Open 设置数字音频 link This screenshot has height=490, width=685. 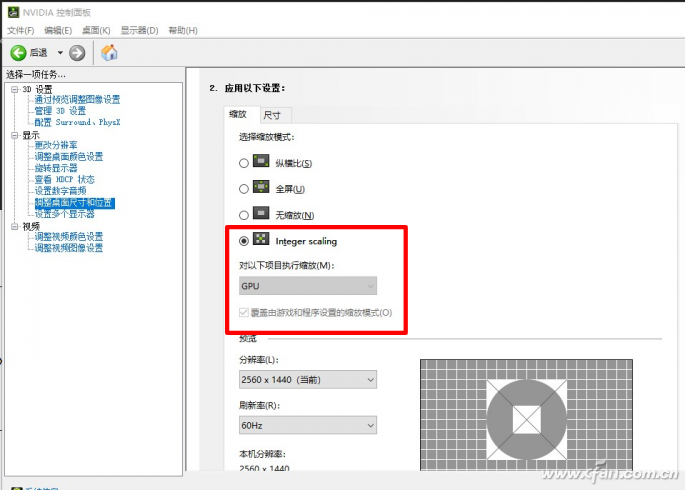tap(60, 191)
